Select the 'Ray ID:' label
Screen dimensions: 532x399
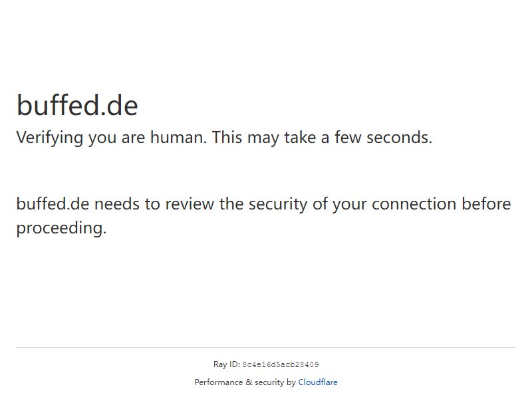pyautogui.click(x=227, y=364)
